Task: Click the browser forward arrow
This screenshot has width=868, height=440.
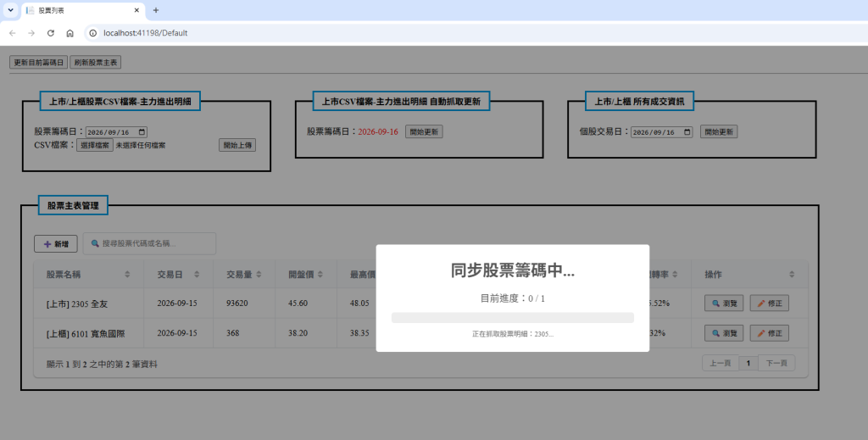Action: pos(31,33)
